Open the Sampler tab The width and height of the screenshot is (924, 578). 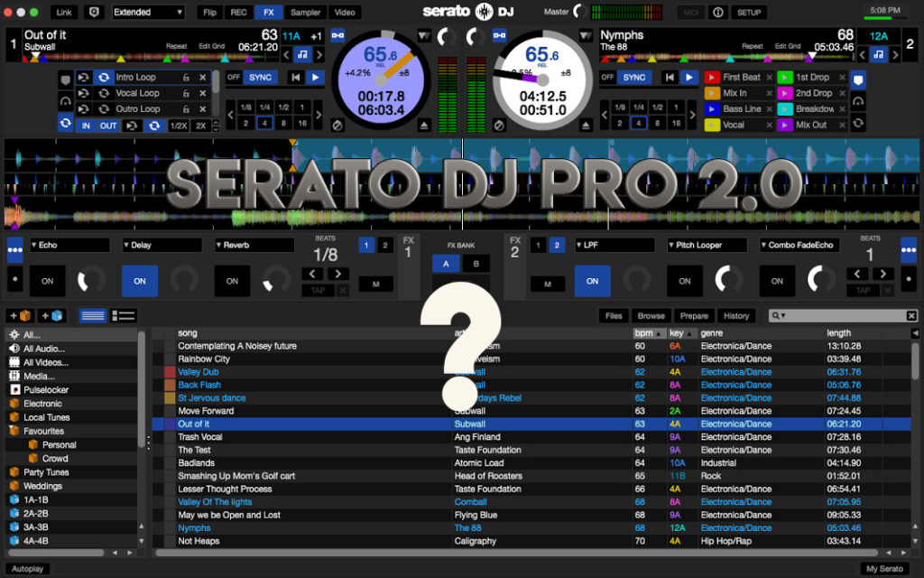tap(305, 12)
